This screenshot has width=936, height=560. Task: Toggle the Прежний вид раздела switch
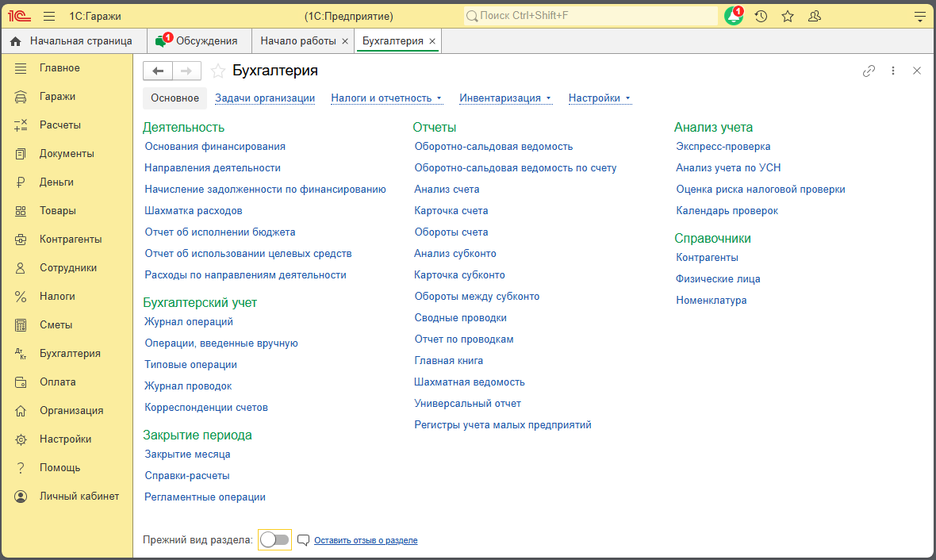pyautogui.click(x=274, y=540)
